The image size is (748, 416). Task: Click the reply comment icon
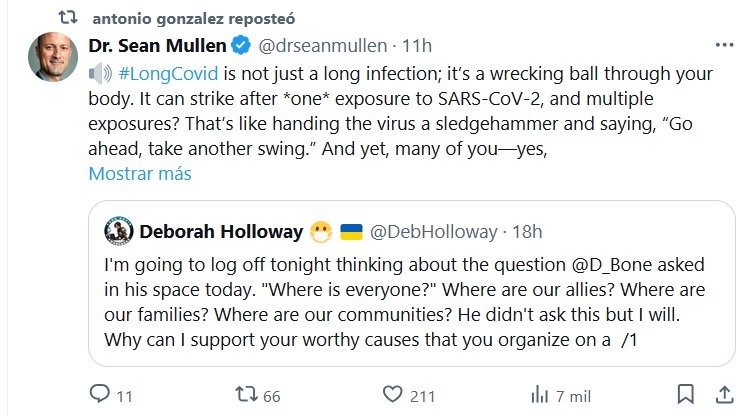pyautogui.click(x=101, y=393)
